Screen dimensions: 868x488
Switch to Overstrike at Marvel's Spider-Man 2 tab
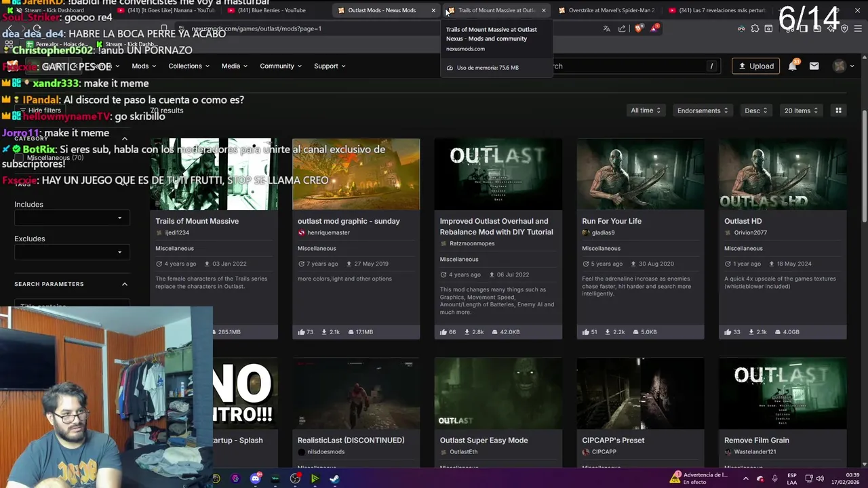[606, 10]
